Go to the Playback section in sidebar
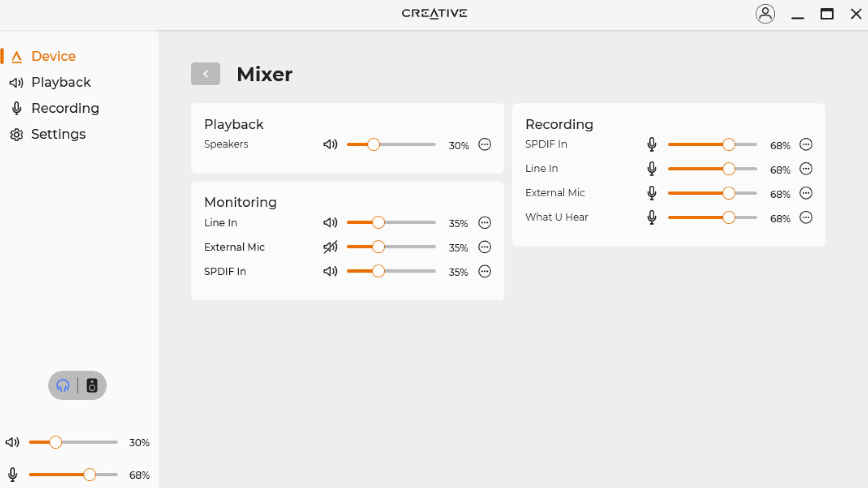This screenshot has height=488, width=868. (61, 82)
